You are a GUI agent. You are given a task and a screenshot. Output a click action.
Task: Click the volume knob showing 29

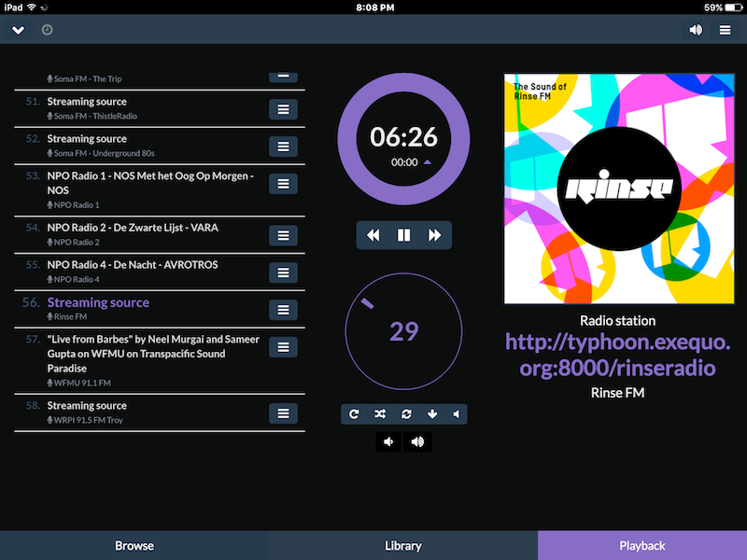tap(404, 331)
